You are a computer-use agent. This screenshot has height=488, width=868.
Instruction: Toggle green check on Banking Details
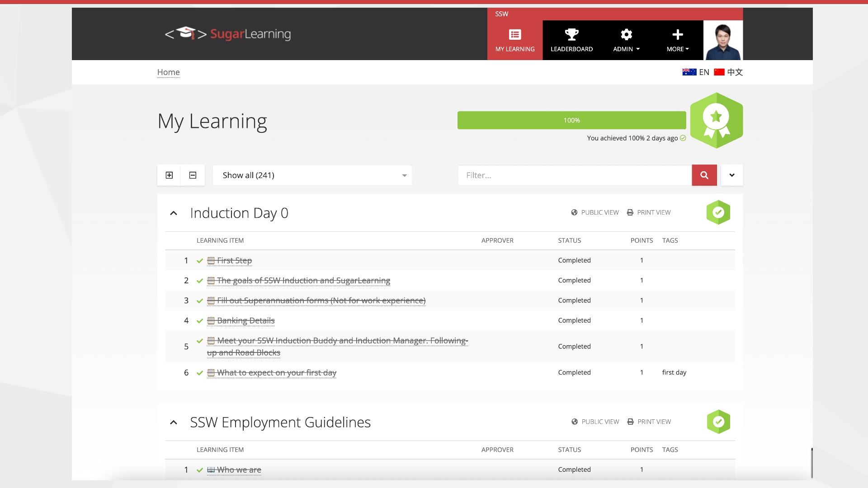coord(200,321)
